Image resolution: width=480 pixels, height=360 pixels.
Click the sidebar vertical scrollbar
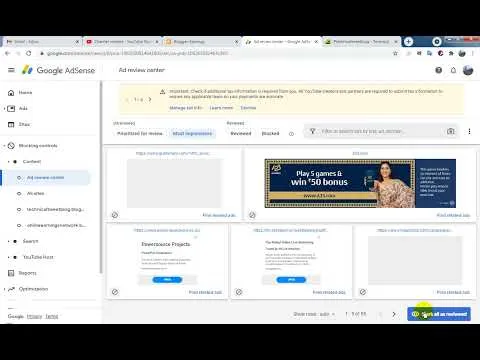pos(100,177)
